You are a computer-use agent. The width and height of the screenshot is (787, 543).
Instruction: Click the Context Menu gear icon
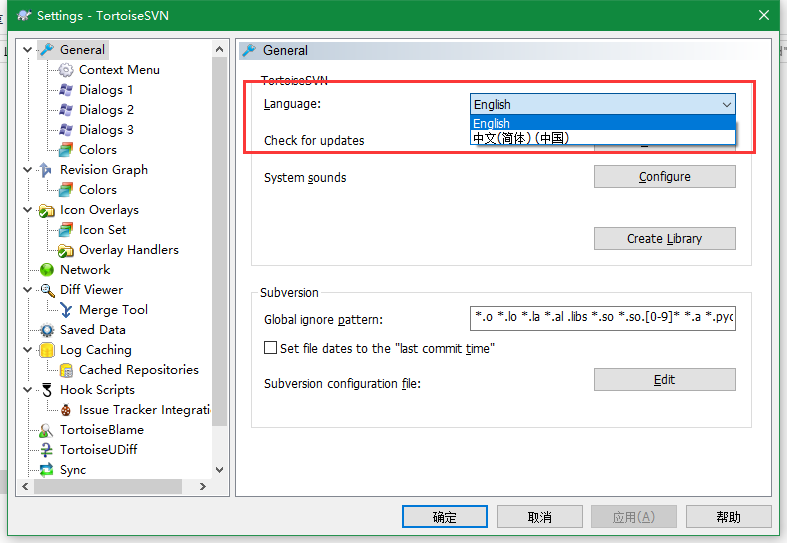tap(66, 70)
